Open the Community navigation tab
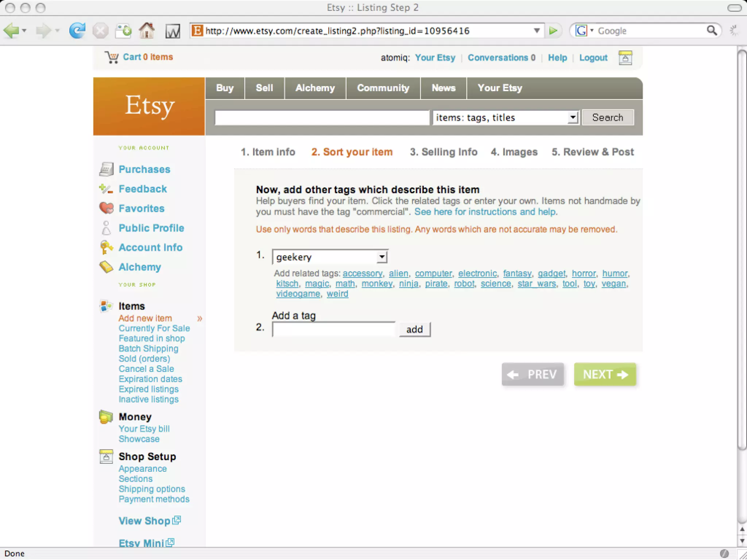This screenshot has height=560, width=747. tap(383, 88)
